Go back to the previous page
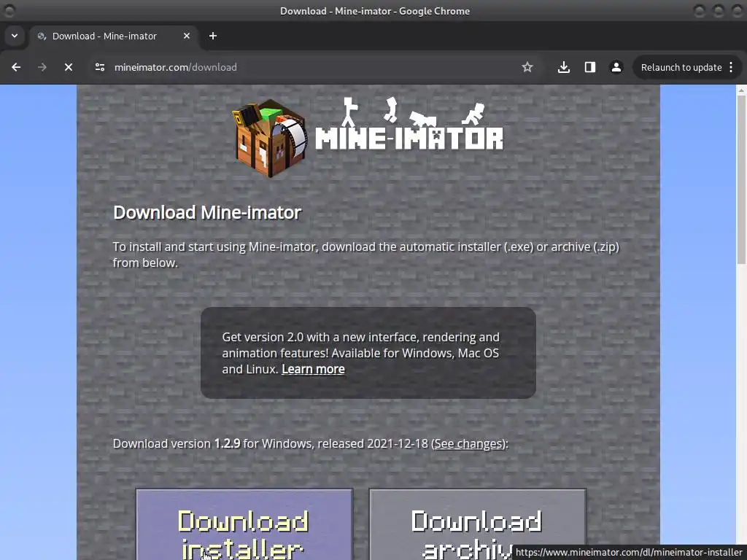The height and width of the screenshot is (560, 747). 16,67
